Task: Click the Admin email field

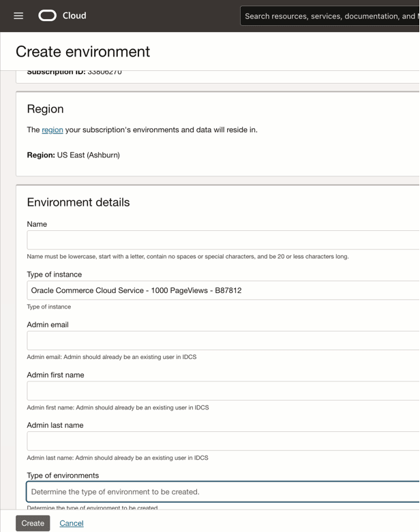Action: click(x=223, y=341)
